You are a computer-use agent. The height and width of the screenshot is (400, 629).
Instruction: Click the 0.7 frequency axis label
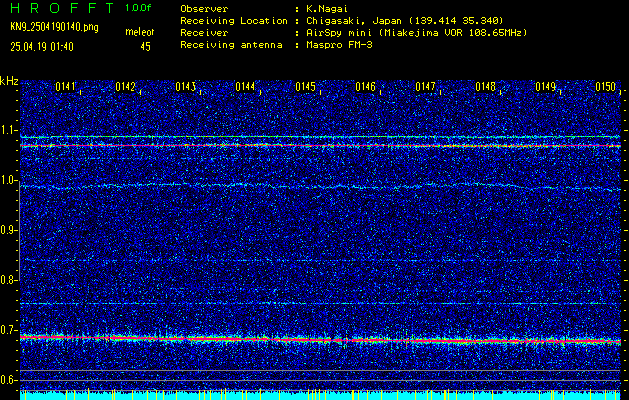point(9,330)
